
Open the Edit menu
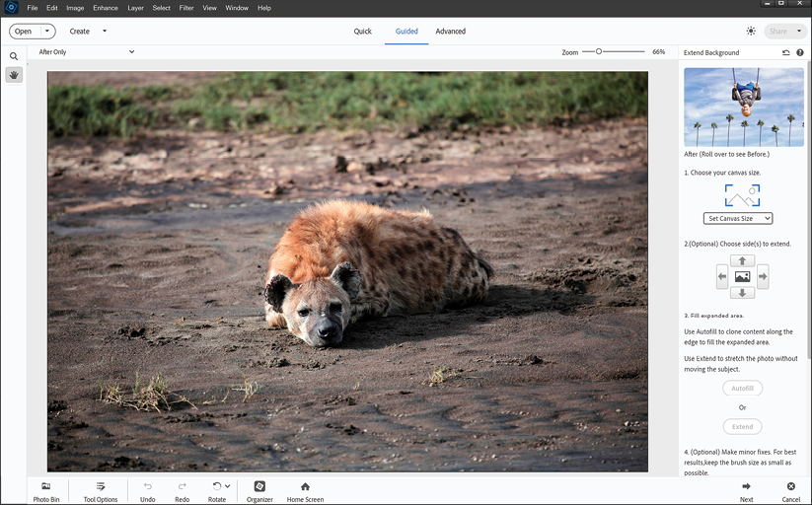click(51, 8)
